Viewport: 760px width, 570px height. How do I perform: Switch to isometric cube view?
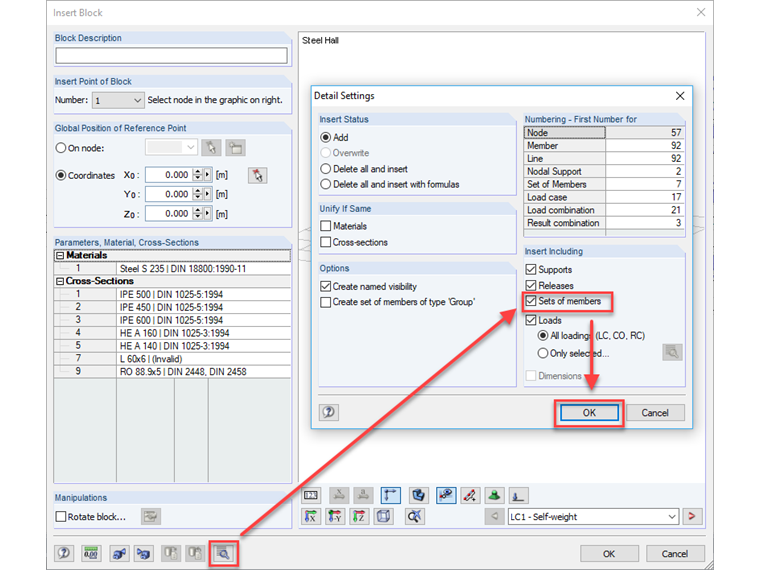coord(383,516)
